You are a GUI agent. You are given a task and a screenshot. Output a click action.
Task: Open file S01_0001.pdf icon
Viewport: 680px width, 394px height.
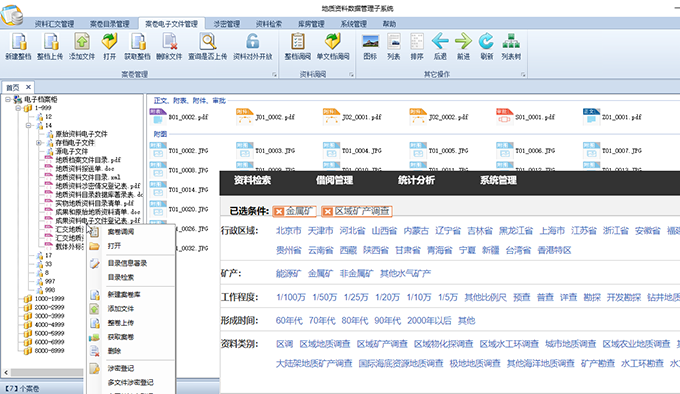504,117
